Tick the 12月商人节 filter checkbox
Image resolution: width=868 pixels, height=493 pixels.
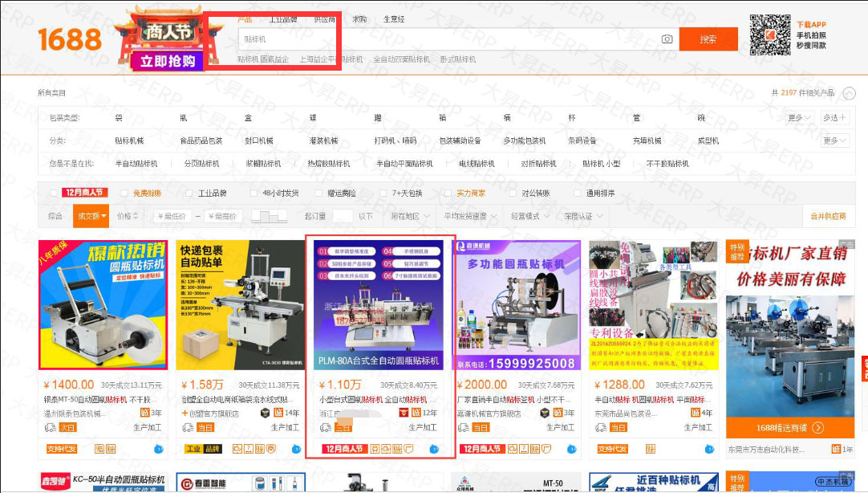click(x=54, y=193)
